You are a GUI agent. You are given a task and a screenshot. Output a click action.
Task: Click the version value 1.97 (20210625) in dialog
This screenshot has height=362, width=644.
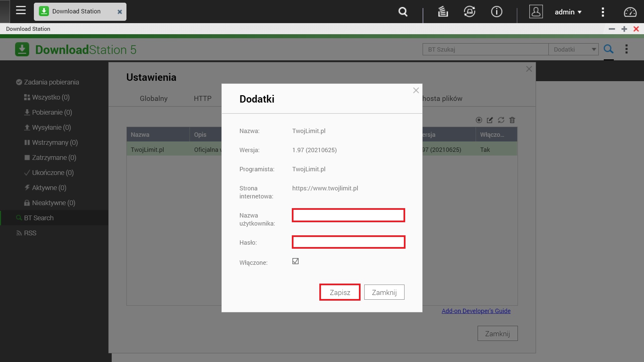pos(314,150)
